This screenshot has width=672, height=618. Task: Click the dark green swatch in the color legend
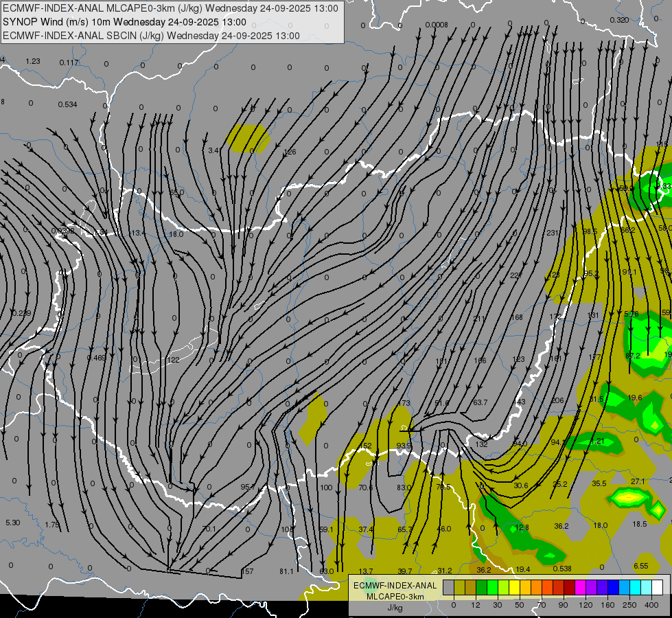coord(481,588)
